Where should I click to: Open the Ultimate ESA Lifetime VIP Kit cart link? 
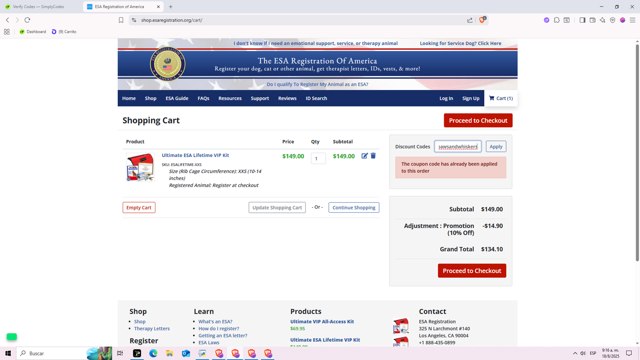coord(195,155)
